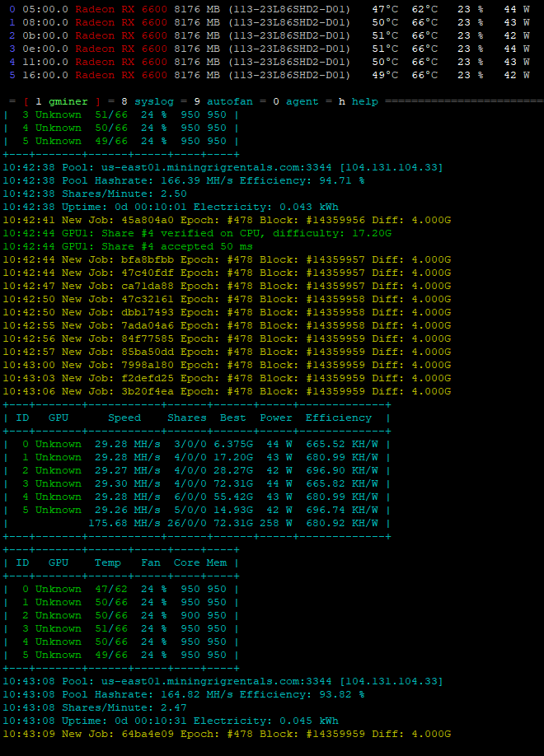Select bus address 0b:00.0 in GPU list

coord(45,35)
